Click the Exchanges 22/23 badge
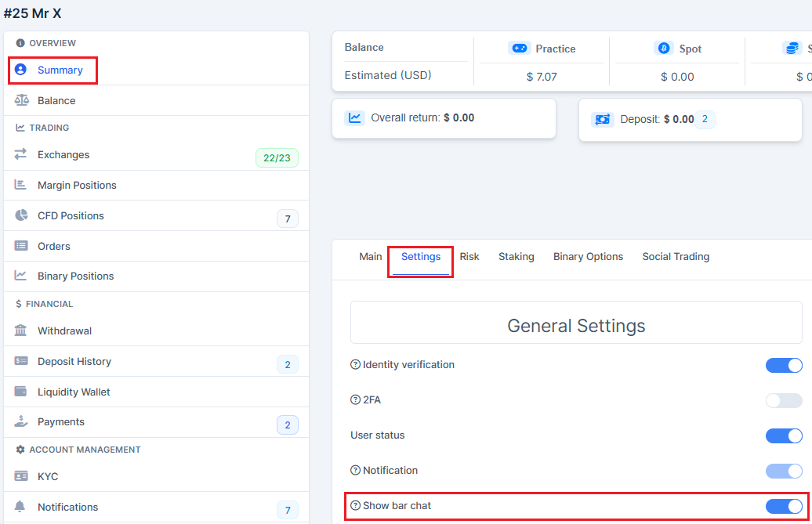812x524 pixels. (277, 158)
